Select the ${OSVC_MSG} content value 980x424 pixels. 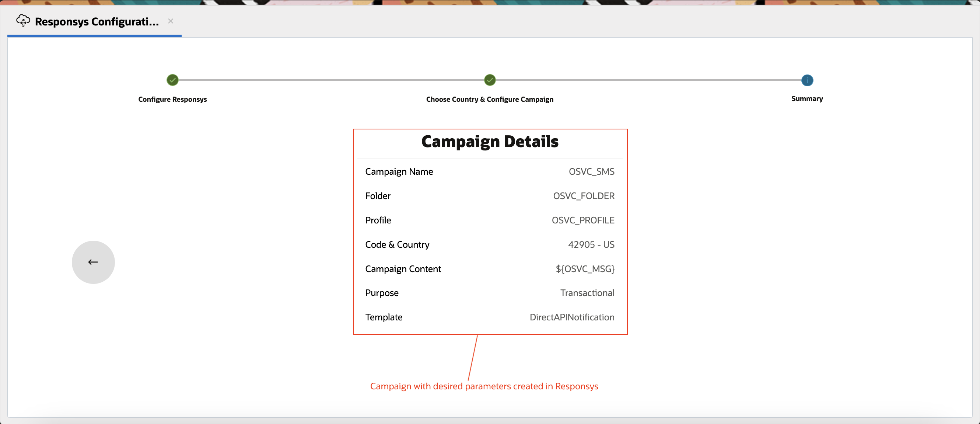point(585,269)
